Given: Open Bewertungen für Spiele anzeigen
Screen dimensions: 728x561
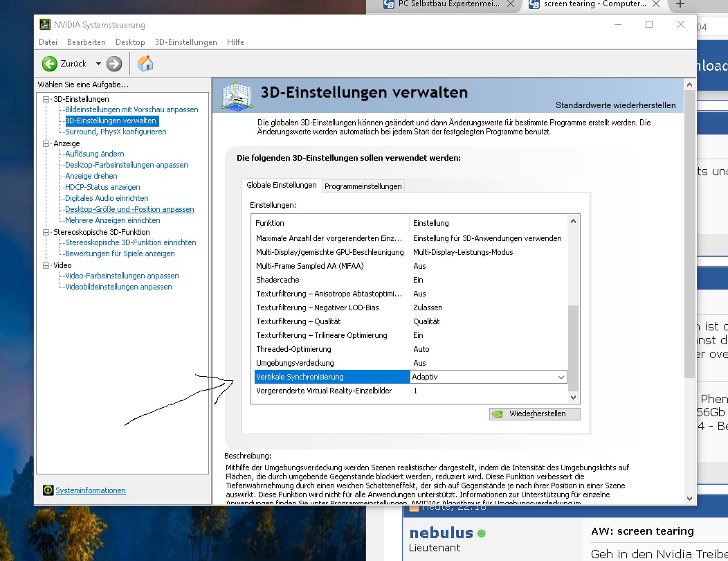Looking at the screenshot, I should point(120,253).
